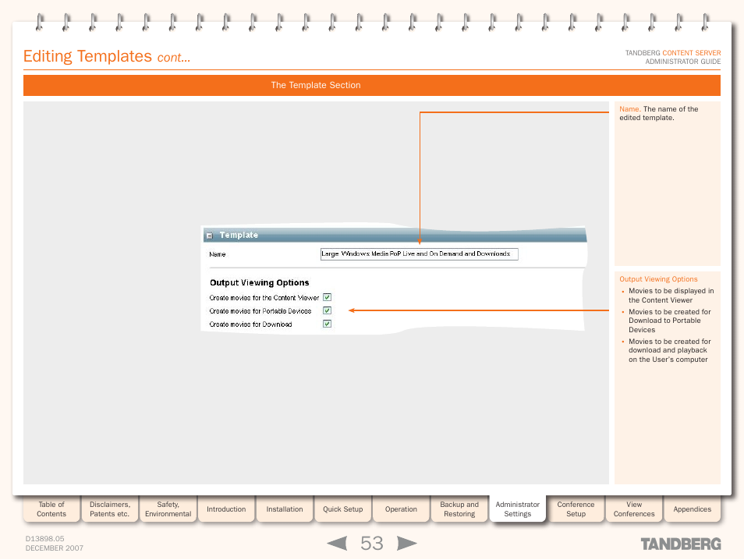Image resolution: width=744 pixels, height=560 pixels.
Task: Click 'ADMINISTRATOR GUIDE' header text
Action: (x=683, y=62)
